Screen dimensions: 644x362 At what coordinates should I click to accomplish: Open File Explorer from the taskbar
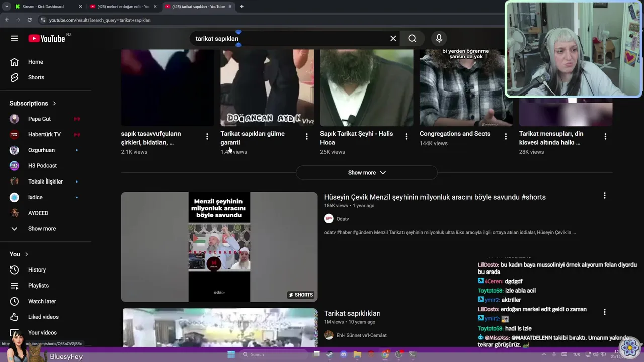(x=357, y=354)
